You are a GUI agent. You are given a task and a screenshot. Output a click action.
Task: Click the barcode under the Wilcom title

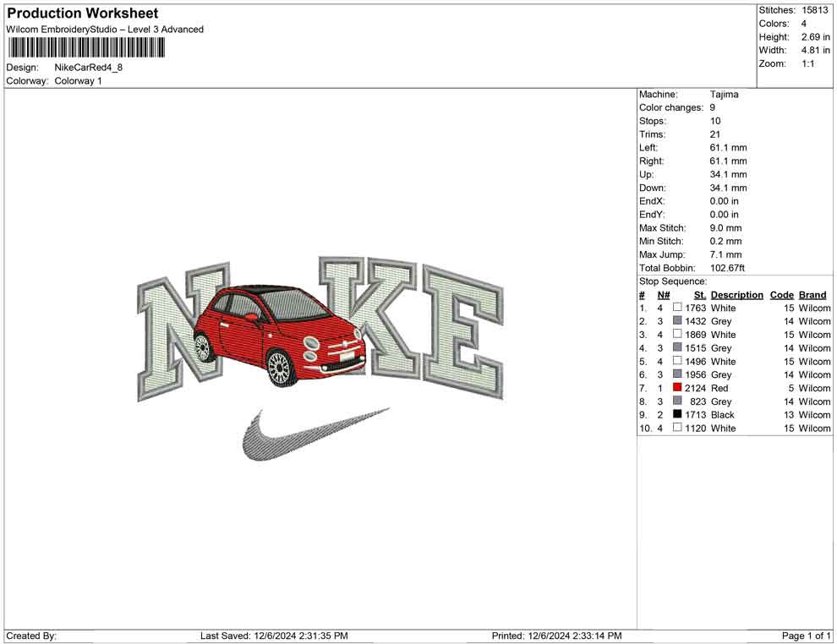85,48
